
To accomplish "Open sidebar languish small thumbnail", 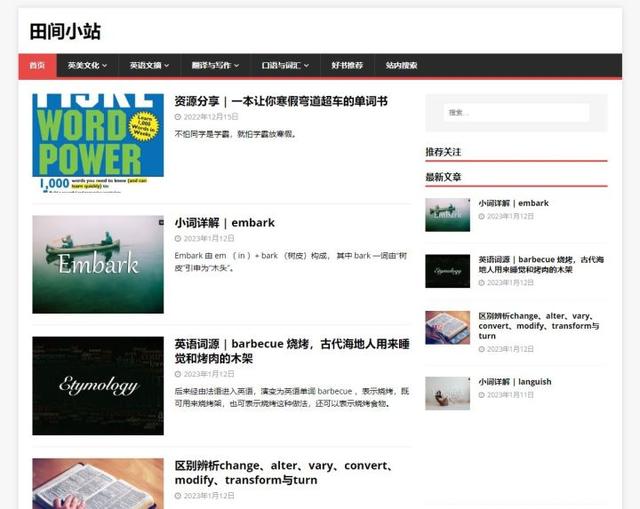I will pos(448,393).
